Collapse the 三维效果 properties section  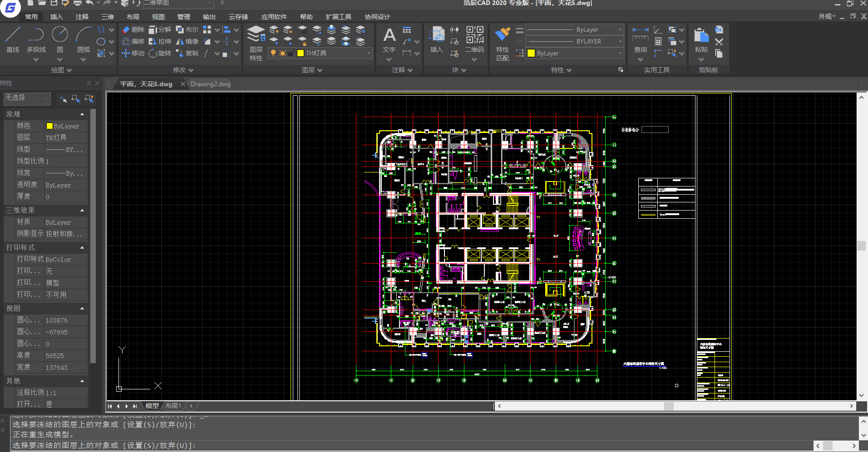tap(82, 210)
